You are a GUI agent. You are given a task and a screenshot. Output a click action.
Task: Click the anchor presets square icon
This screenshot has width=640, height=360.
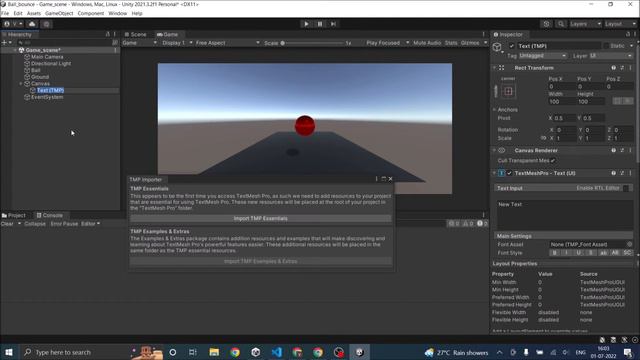click(508, 91)
